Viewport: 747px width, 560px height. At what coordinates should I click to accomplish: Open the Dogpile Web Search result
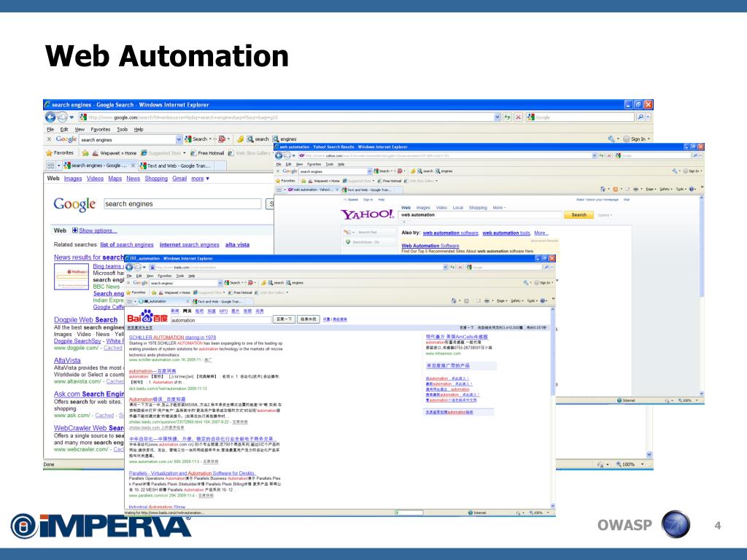86,320
